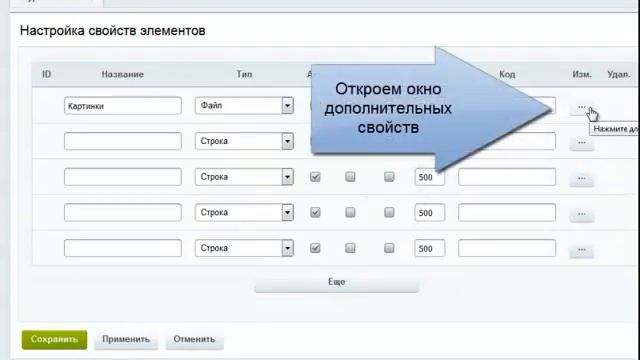The image size is (640, 360).
Task: Tick the checkbox left of 500 in the fifth row
Action: point(389,248)
